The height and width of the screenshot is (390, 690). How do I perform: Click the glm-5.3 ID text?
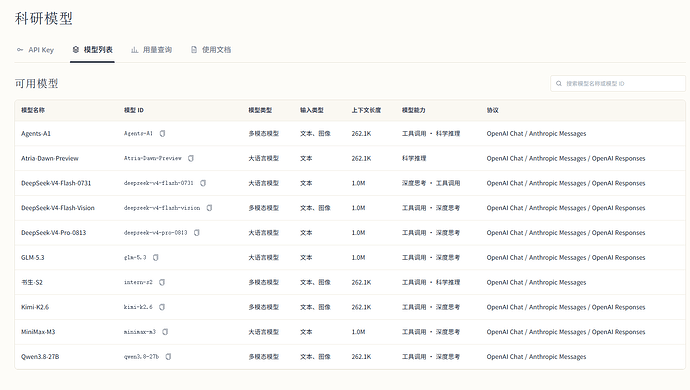135,258
